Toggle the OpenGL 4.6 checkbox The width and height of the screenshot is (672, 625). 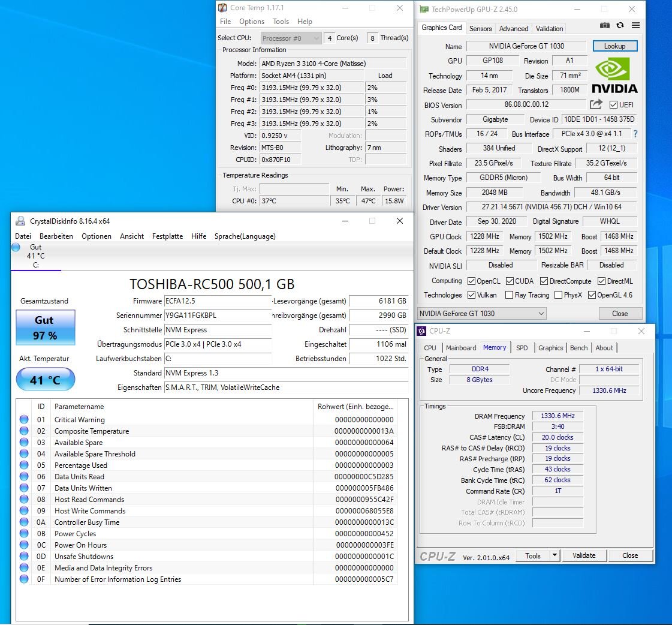tap(592, 295)
